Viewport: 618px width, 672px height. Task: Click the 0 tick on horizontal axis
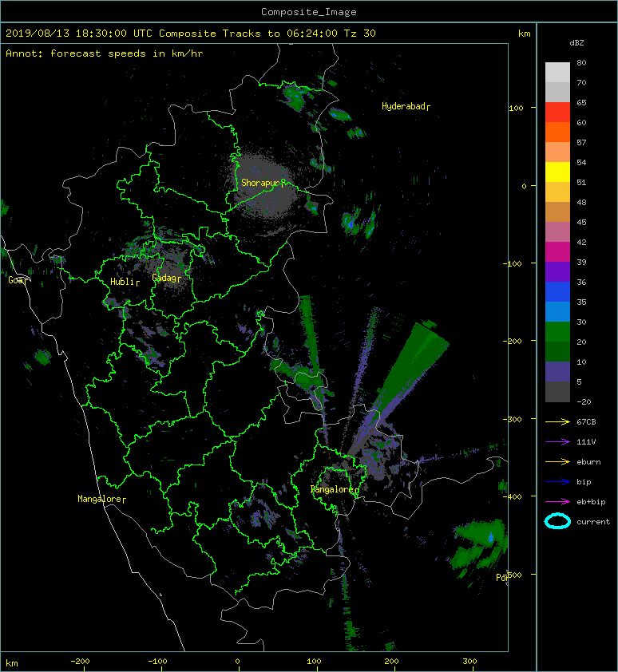238,662
